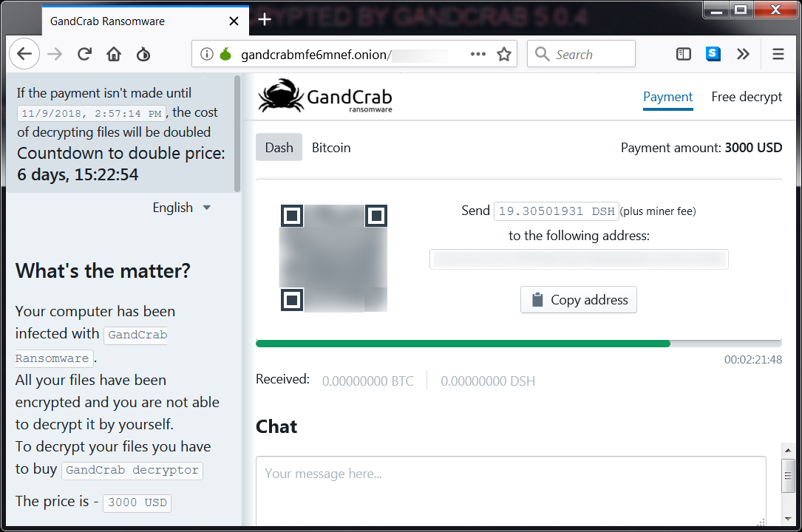Screen dimensions: 802x532
Task: Click the green onion site identity icon
Action: click(x=225, y=54)
